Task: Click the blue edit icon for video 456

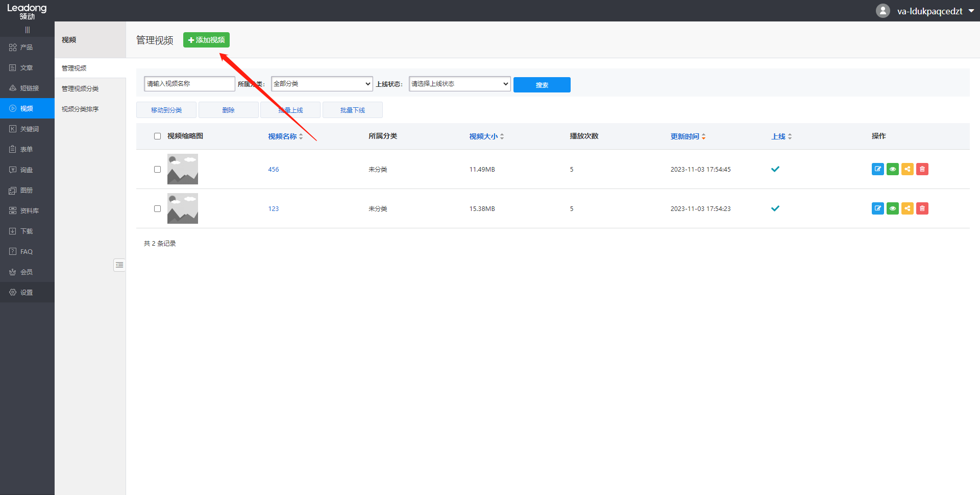Action: [x=877, y=169]
